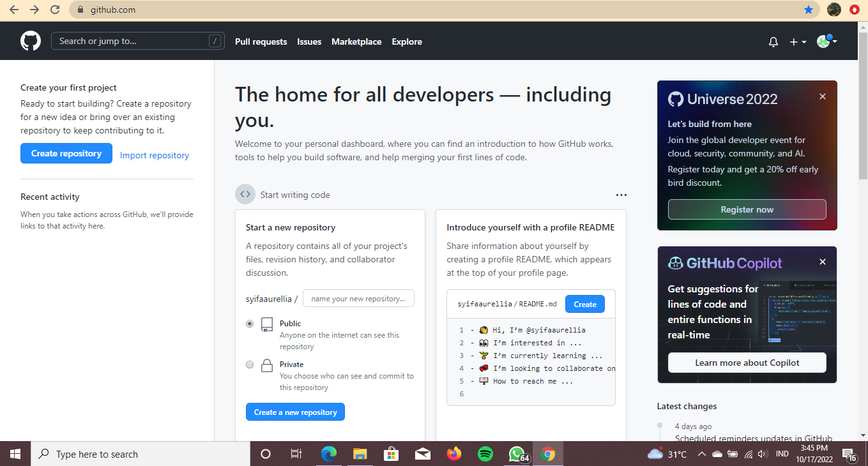
Task: Reload the page using the refresh icon
Action: [x=55, y=10]
